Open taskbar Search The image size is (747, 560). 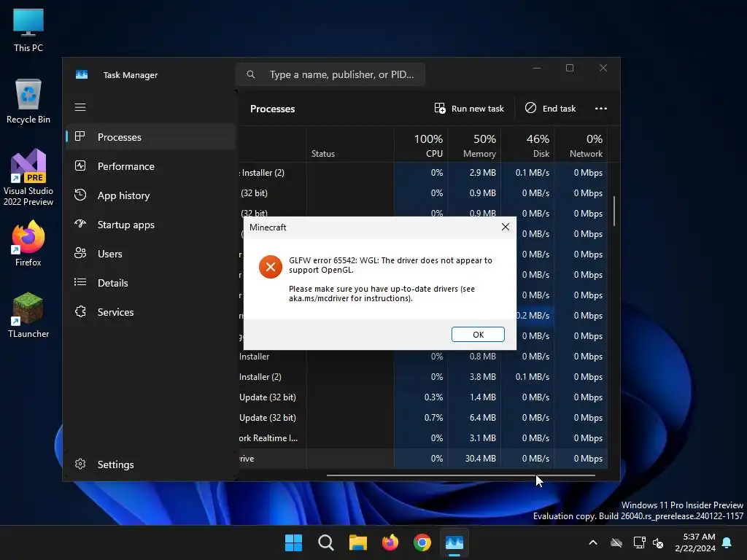pyautogui.click(x=326, y=542)
